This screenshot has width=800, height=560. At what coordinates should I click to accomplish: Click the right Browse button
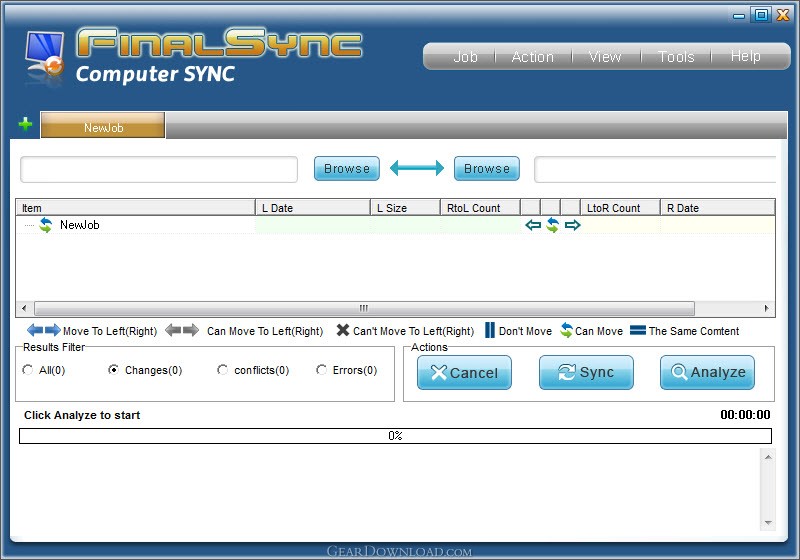[x=487, y=168]
